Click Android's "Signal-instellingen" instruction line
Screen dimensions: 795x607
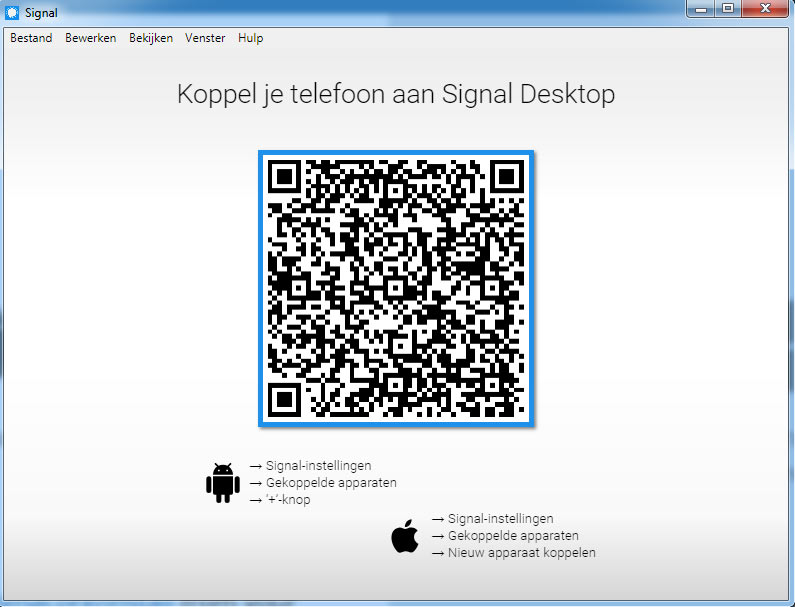pos(310,466)
